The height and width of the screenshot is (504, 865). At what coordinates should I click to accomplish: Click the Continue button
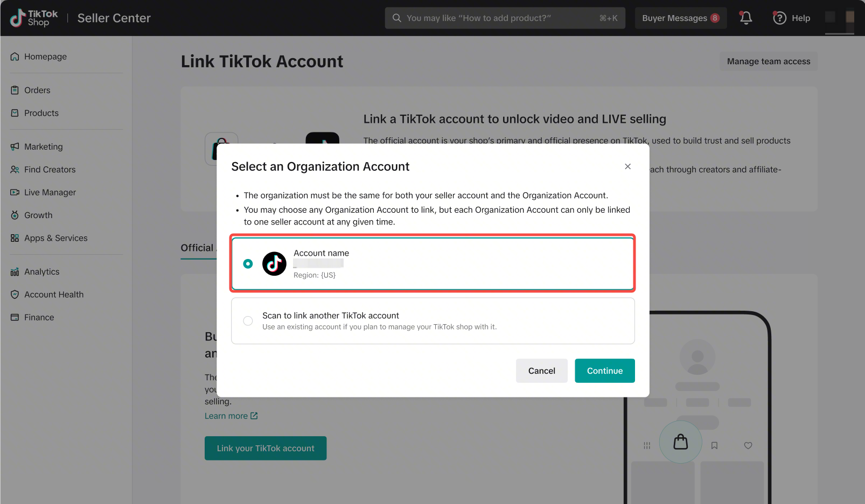(x=605, y=371)
